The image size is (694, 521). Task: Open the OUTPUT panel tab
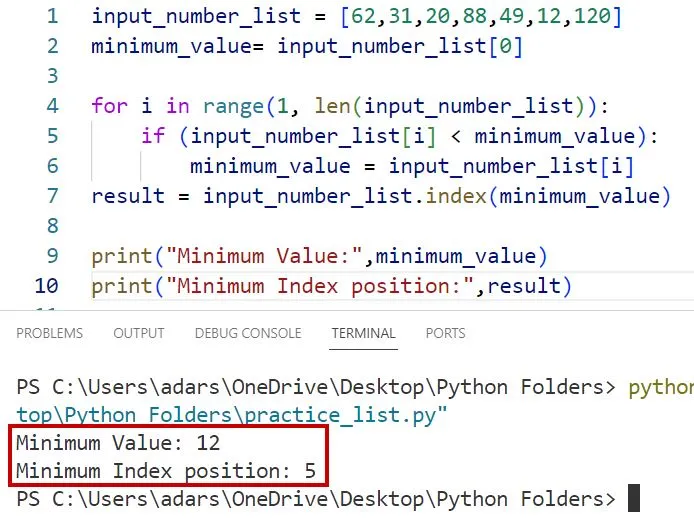(x=139, y=333)
